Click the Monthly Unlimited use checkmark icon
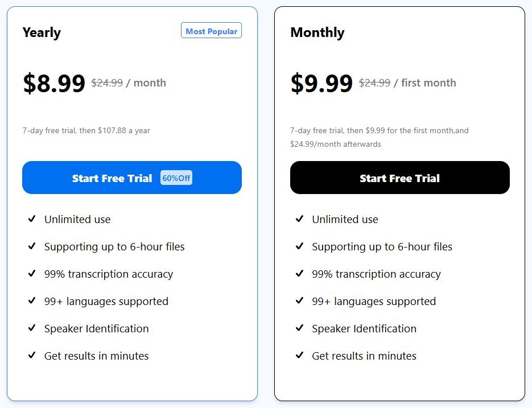This screenshot has height=408, width=532. click(299, 219)
